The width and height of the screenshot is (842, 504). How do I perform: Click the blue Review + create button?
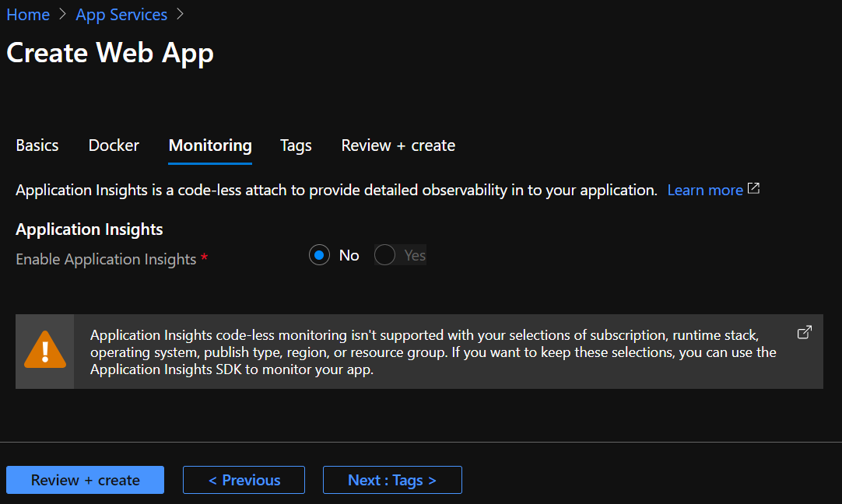point(86,480)
